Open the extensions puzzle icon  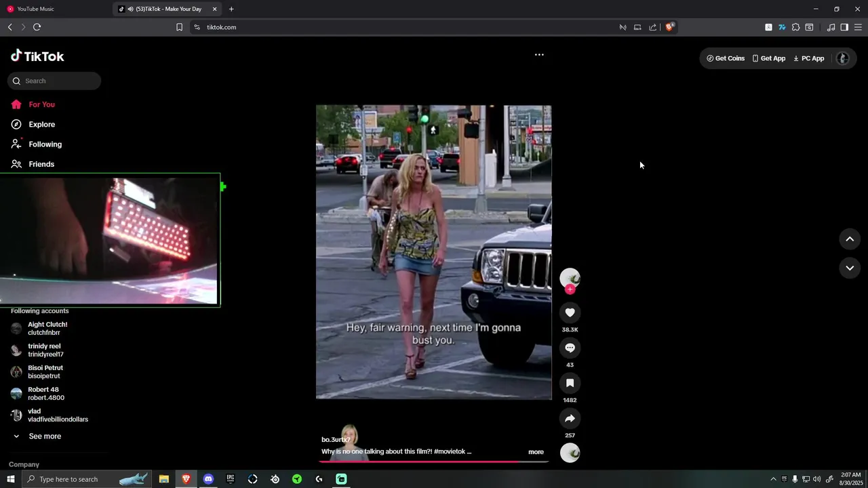pyautogui.click(x=795, y=27)
